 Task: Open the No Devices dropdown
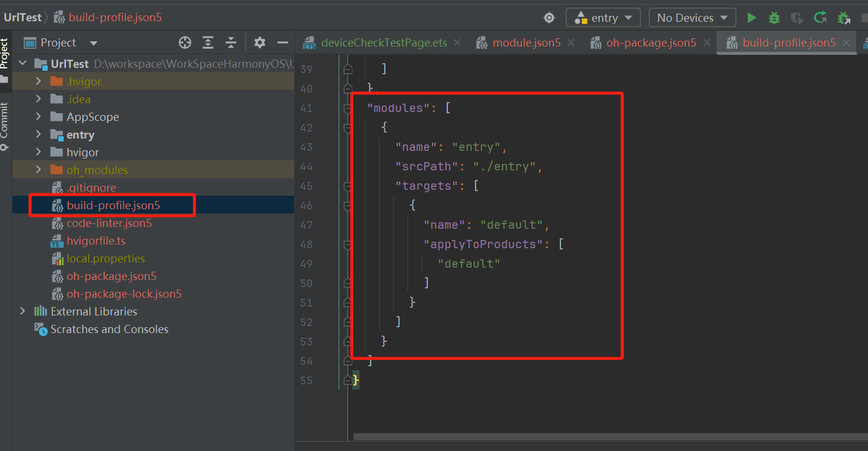[x=692, y=18]
